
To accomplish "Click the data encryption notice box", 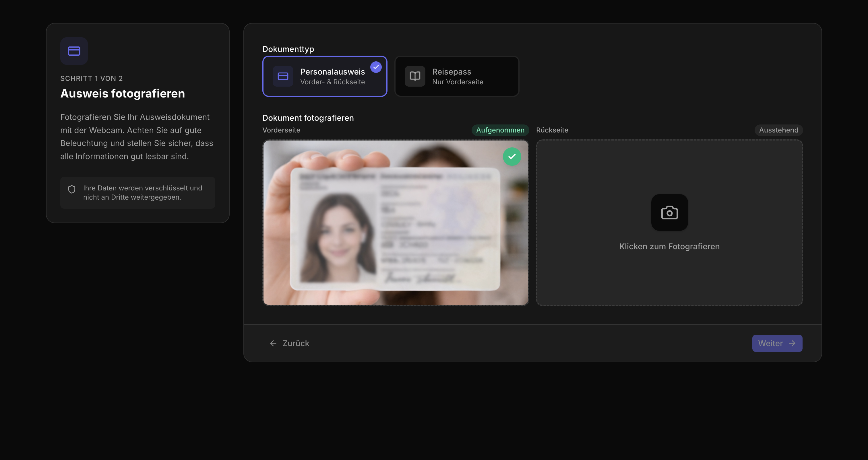I will 138,193.
